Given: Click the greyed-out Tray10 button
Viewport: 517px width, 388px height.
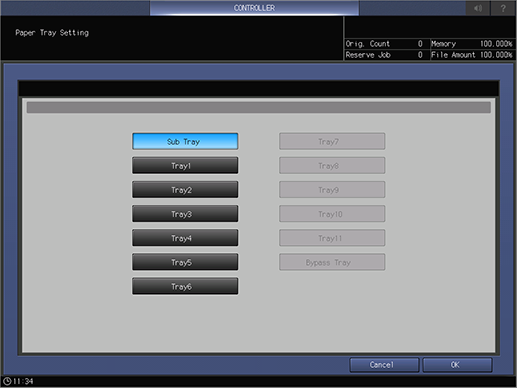Looking at the screenshot, I should pyautogui.click(x=332, y=214).
